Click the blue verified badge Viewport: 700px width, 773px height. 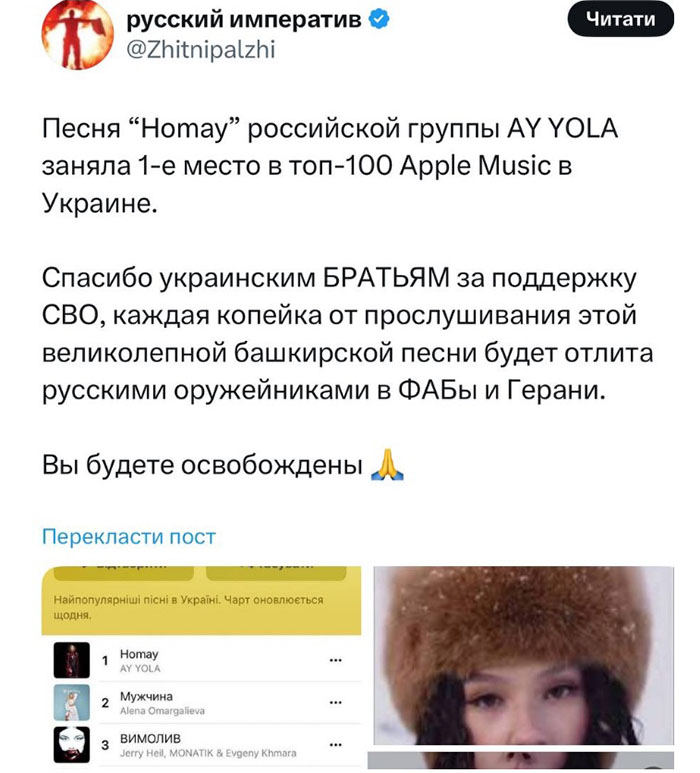coord(379,20)
